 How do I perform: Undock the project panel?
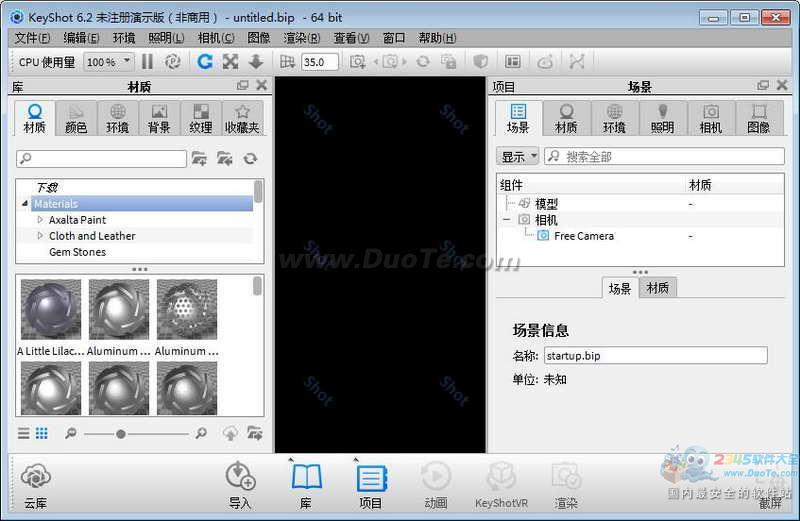pos(763,86)
